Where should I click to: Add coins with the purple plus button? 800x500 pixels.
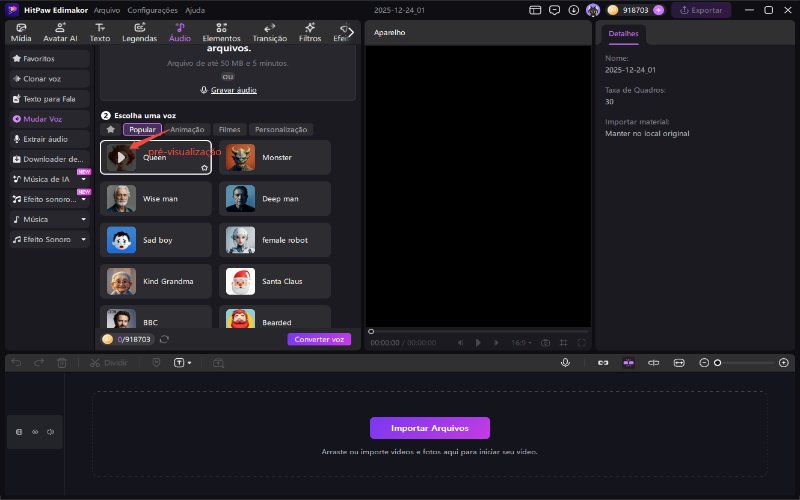pos(659,10)
